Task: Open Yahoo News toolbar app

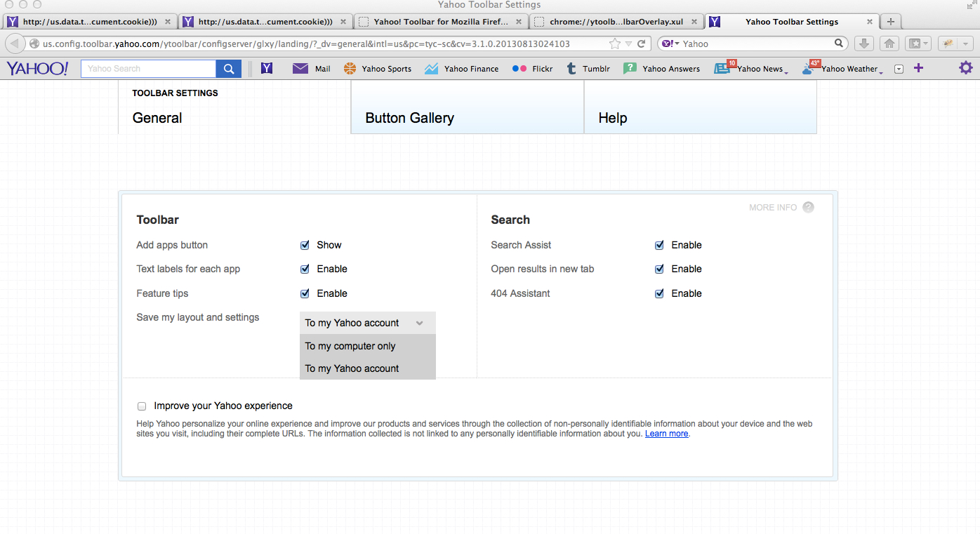Action: tap(750, 68)
